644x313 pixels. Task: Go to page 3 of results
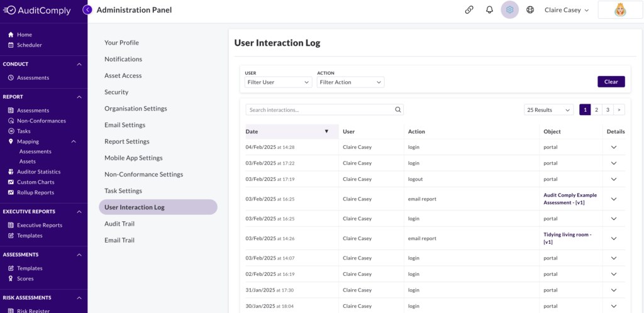(x=608, y=110)
